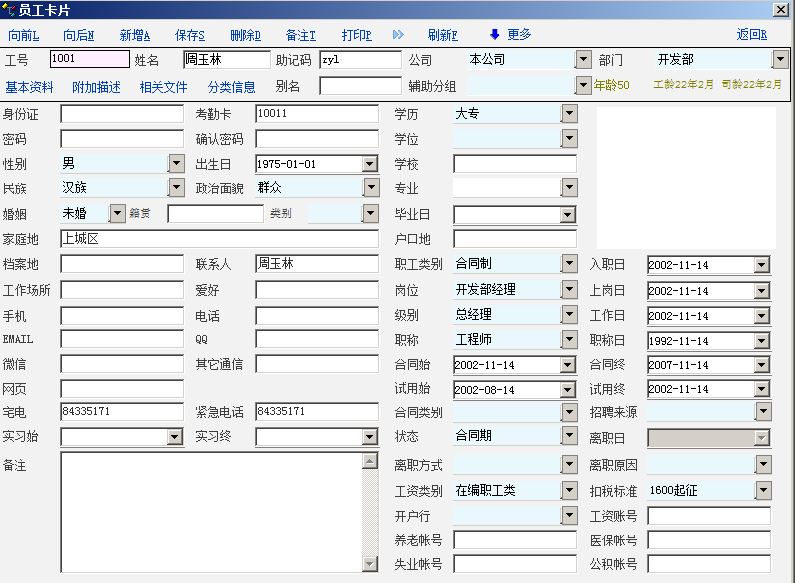Expand the 性别 dropdown

coord(176,163)
